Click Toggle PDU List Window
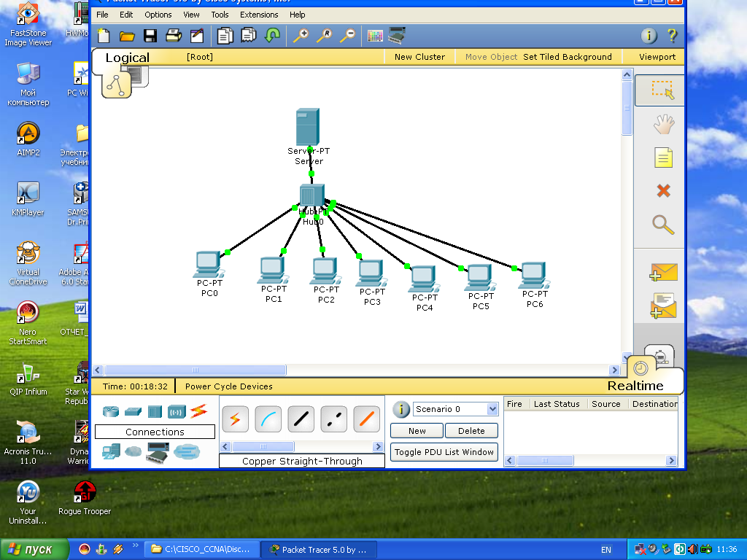Screen dimensions: 747x560 tap(444, 452)
